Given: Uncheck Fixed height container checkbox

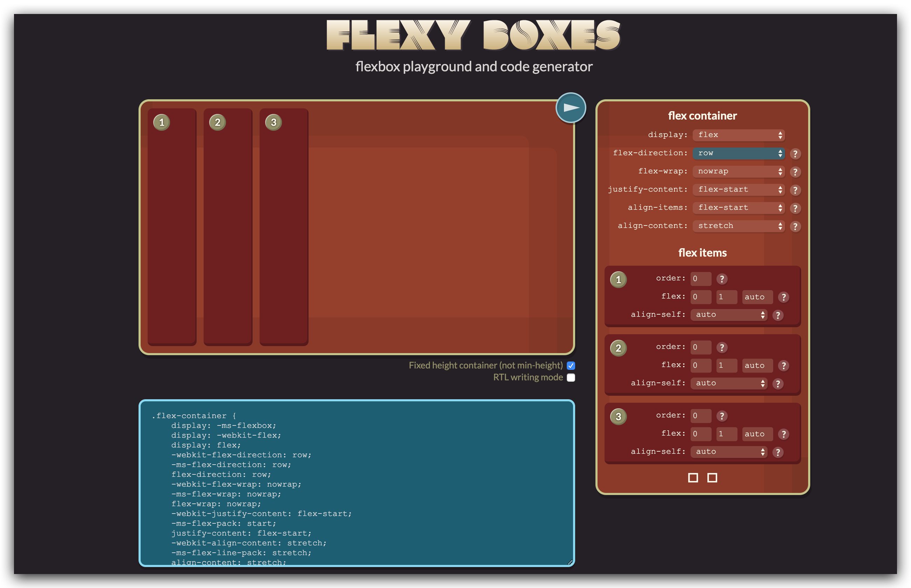Looking at the screenshot, I should pos(571,366).
